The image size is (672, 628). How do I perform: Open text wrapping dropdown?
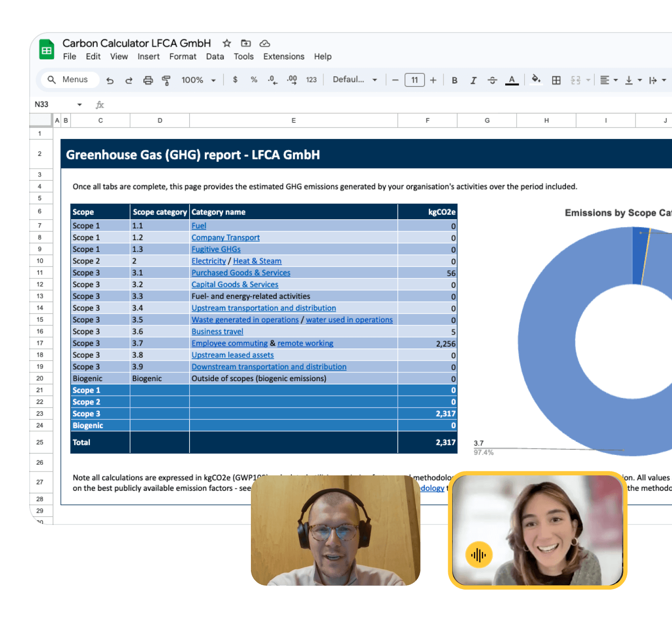tap(657, 80)
